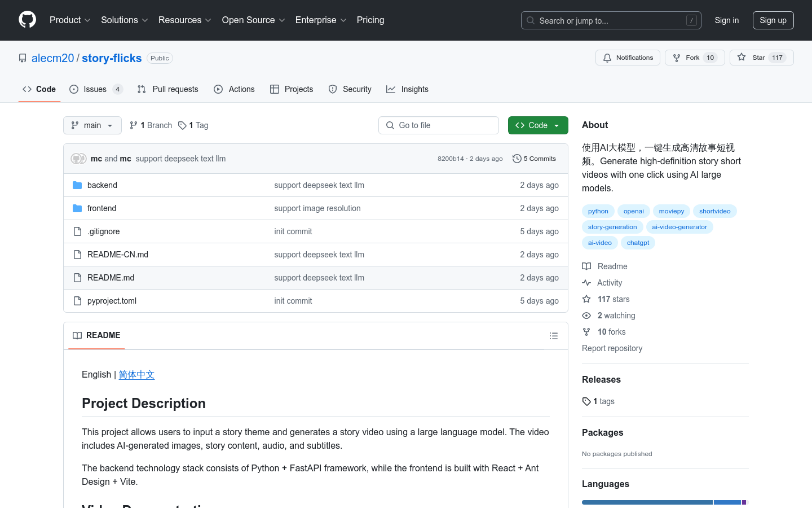
Task: Open README outline list icon
Action: [554, 336]
